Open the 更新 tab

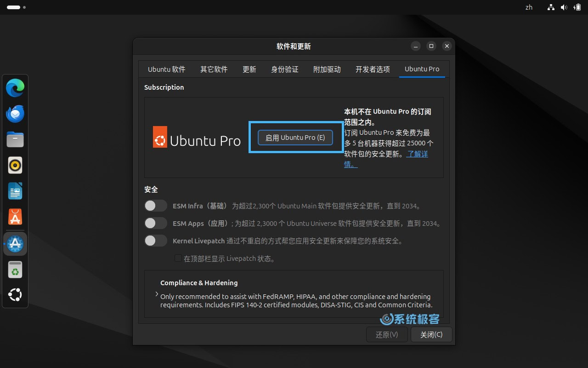click(249, 69)
